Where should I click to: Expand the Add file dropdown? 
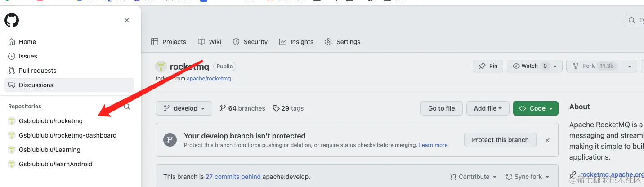click(x=487, y=108)
